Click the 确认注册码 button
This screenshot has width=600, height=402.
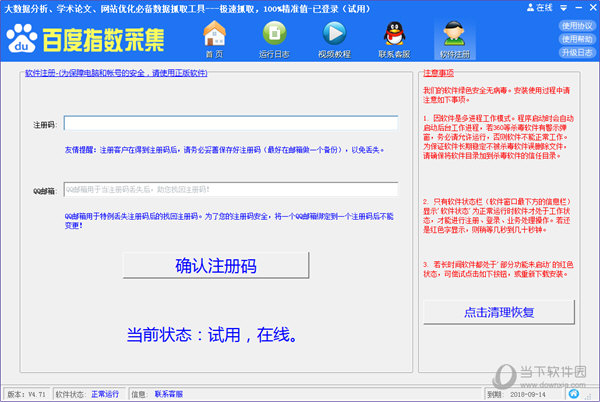point(216,265)
